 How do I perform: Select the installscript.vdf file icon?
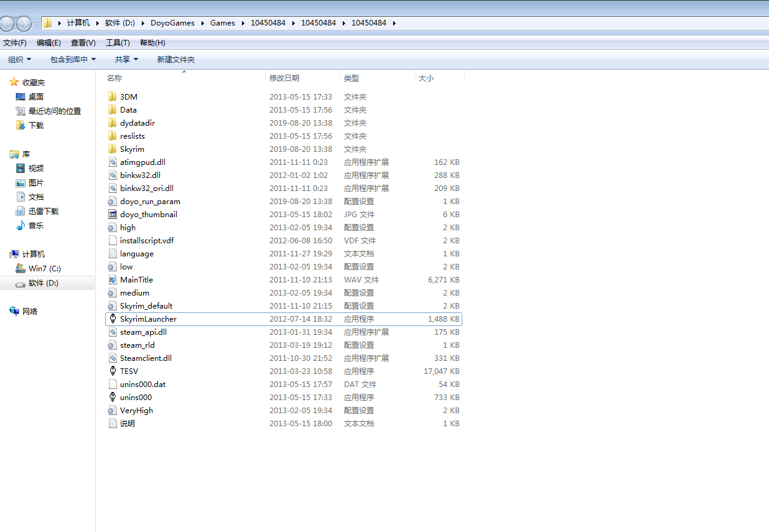coord(112,240)
